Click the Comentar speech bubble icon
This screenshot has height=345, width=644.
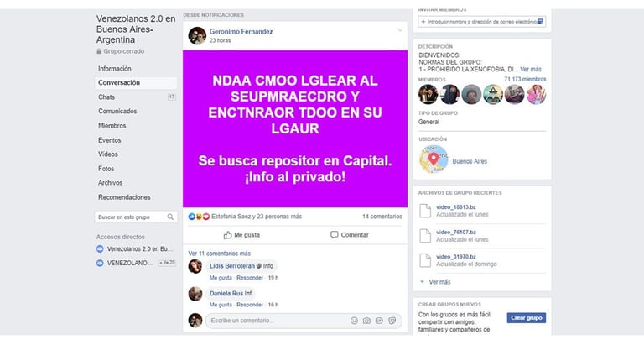(x=335, y=235)
